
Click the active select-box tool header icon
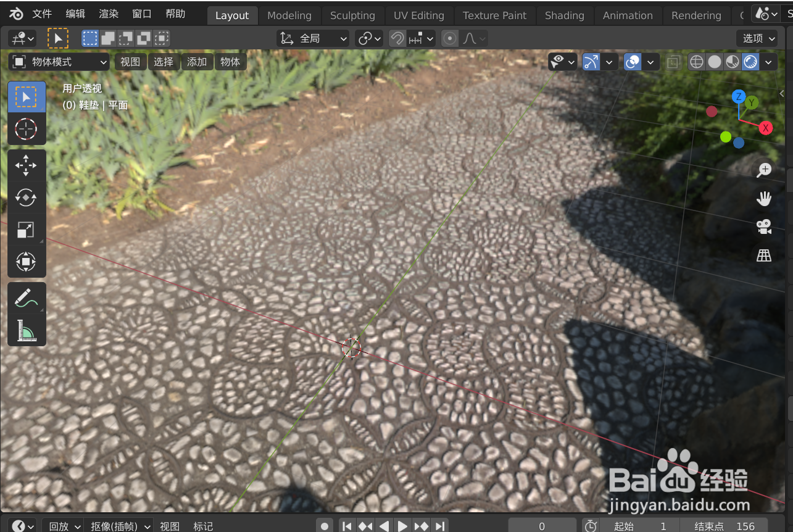point(58,39)
